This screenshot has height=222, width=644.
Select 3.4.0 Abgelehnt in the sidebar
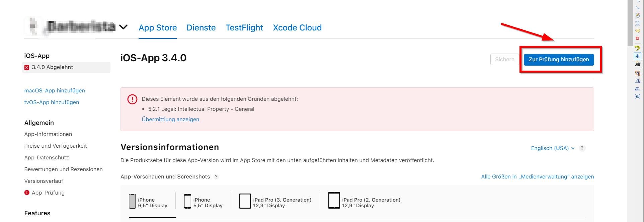tap(66, 67)
